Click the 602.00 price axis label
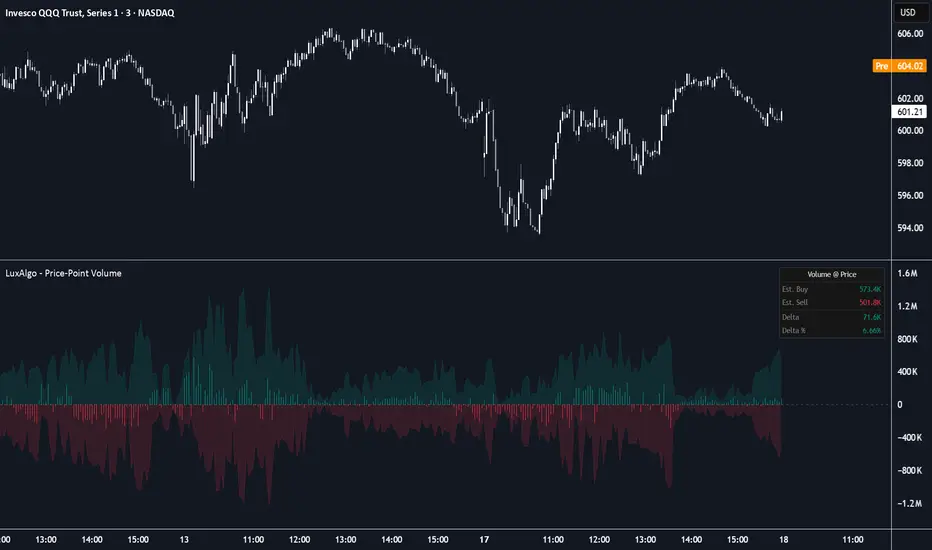 (x=910, y=98)
